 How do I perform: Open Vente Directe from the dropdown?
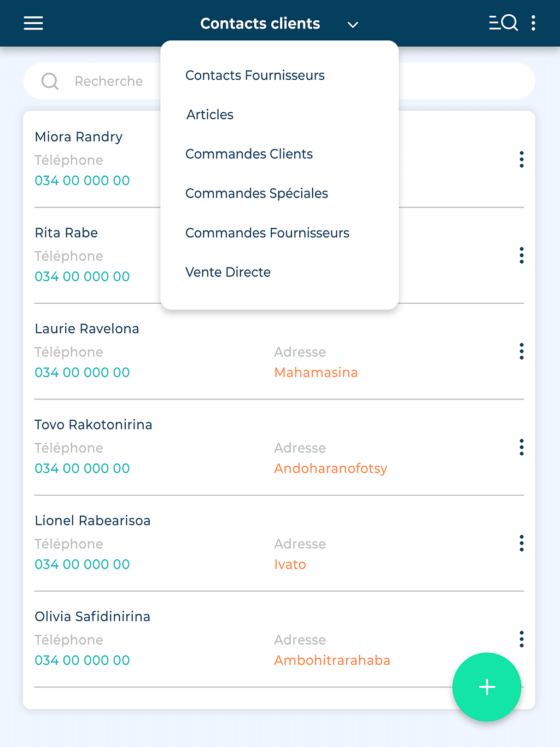[228, 273]
